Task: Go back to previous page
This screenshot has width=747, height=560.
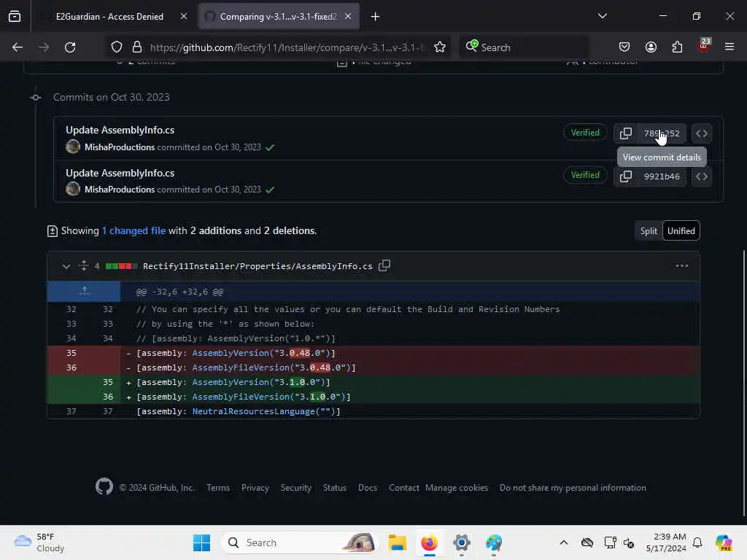Action: (18, 47)
